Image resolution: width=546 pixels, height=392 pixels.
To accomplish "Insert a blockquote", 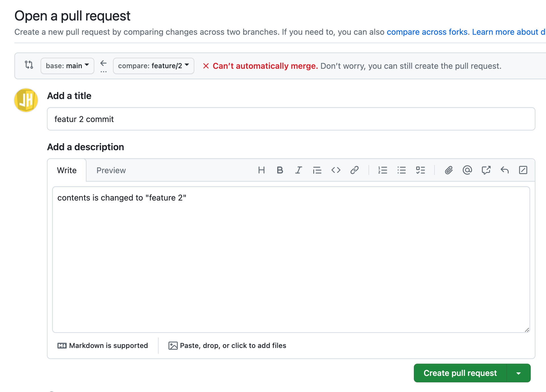I will [x=317, y=170].
